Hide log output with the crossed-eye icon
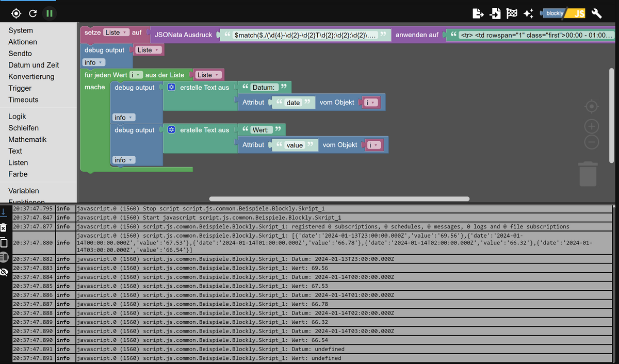The image size is (619, 364). tap(4, 272)
